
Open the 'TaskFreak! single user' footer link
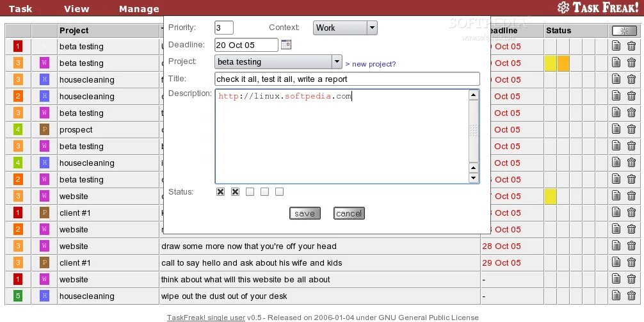(x=205, y=318)
